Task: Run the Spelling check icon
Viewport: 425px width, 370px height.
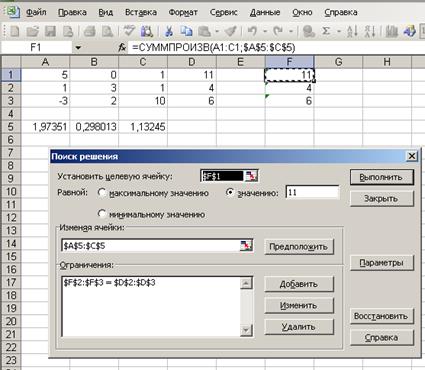Action: pos(129,31)
